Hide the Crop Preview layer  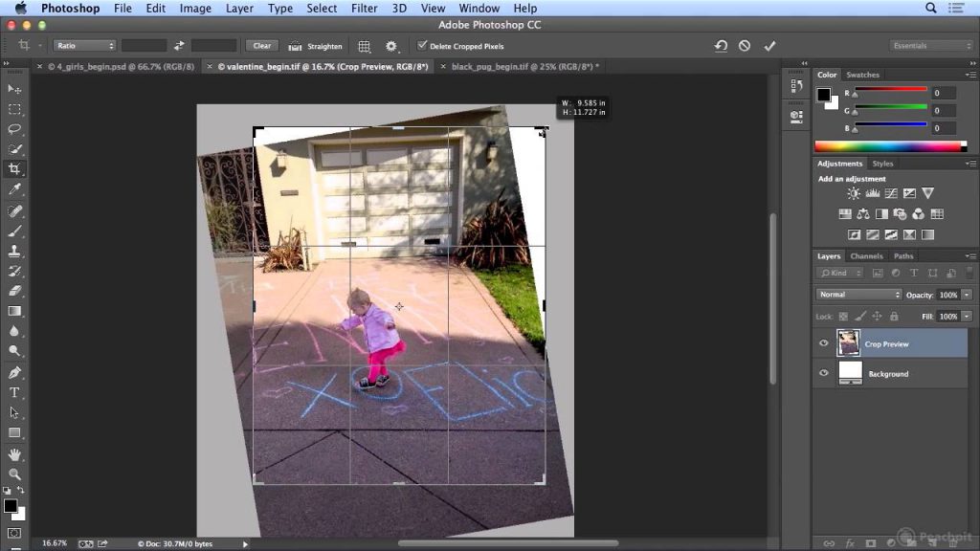(824, 343)
